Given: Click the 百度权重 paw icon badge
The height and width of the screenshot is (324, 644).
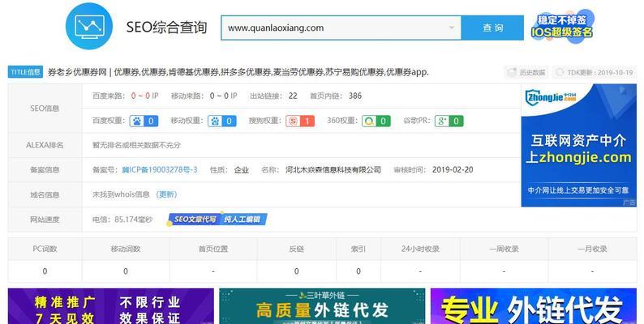Looking at the screenshot, I should [x=144, y=121].
